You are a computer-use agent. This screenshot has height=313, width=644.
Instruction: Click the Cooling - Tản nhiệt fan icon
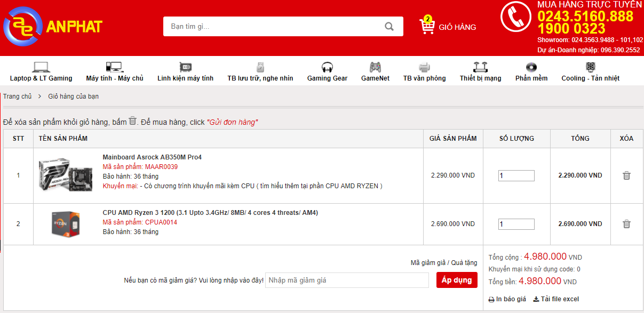click(x=591, y=67)
